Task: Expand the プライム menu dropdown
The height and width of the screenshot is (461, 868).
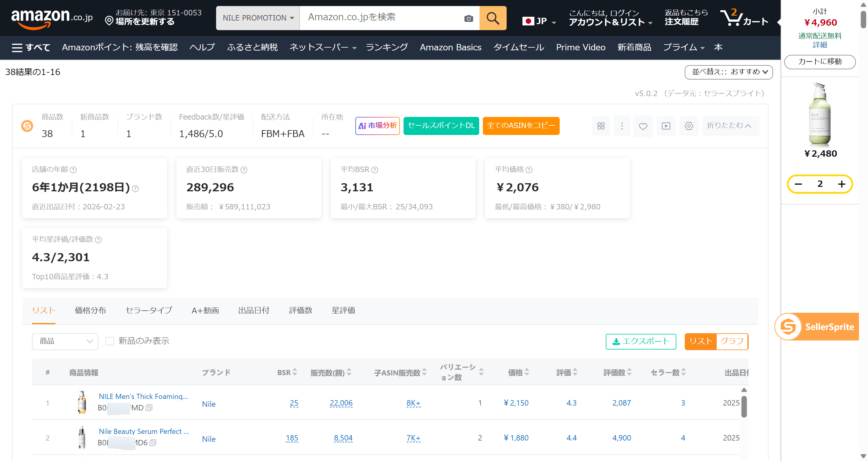Action: [x=684, y=48]
